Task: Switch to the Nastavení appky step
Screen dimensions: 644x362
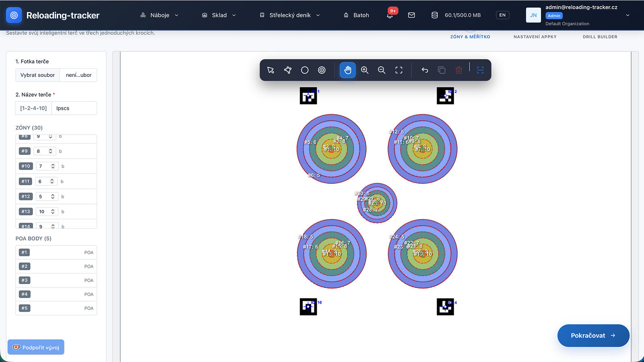Action: (x=535, y=37)
